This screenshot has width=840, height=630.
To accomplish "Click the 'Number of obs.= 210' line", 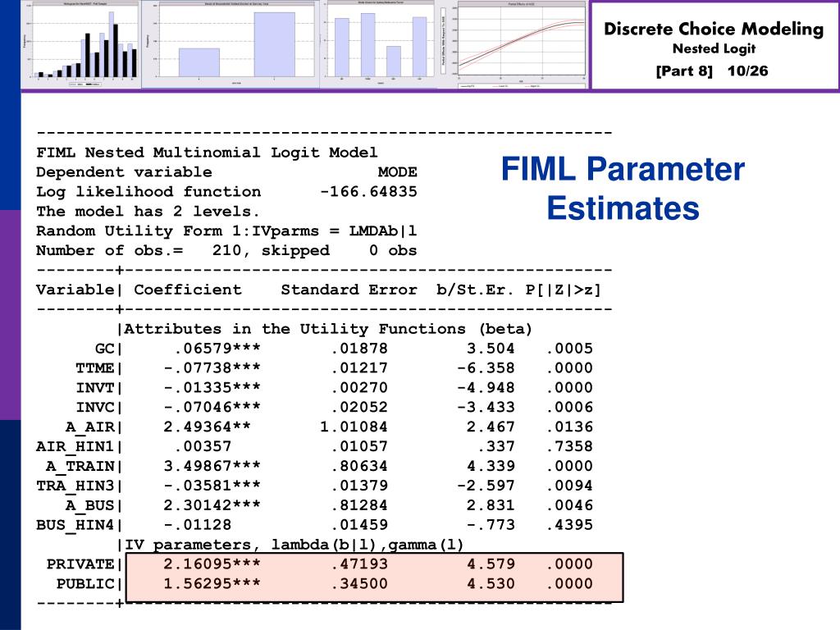I will click(x=226, y=251).
